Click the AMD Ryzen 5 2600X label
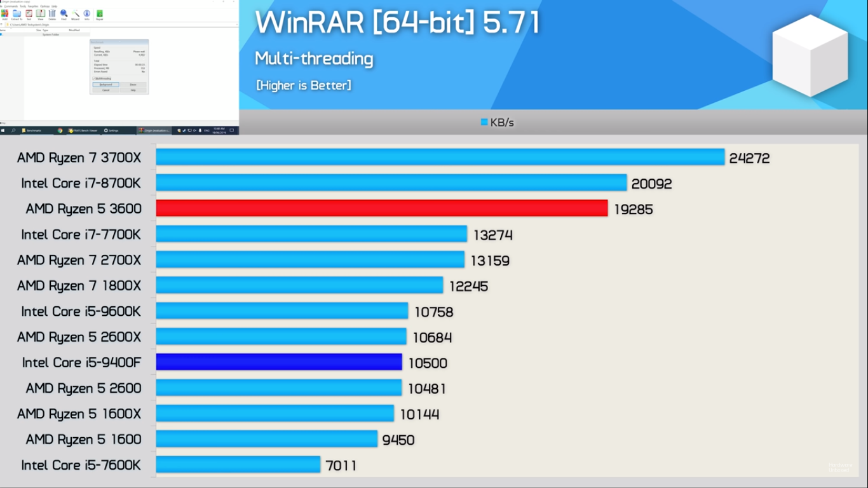The height and width of the screenshot is (488, 868). coord(79,337)
